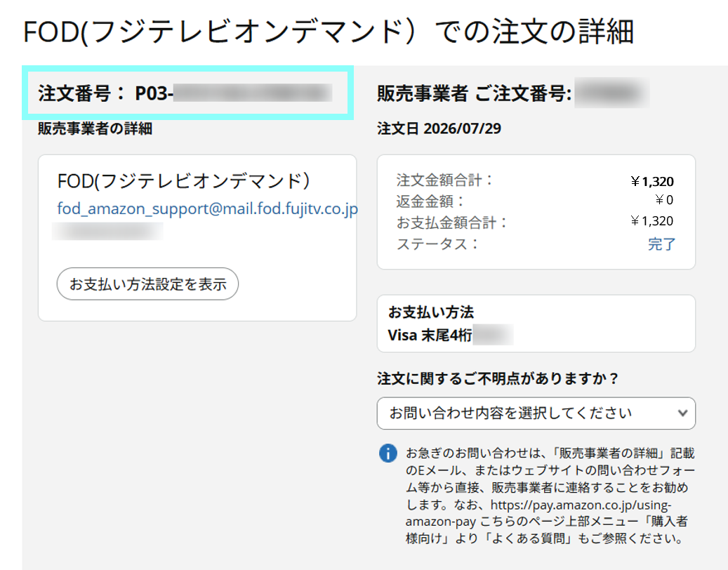The image size is (728, 570).
Task: Click お支払金額合計 value ¥1,320
Action: [652, 221]
